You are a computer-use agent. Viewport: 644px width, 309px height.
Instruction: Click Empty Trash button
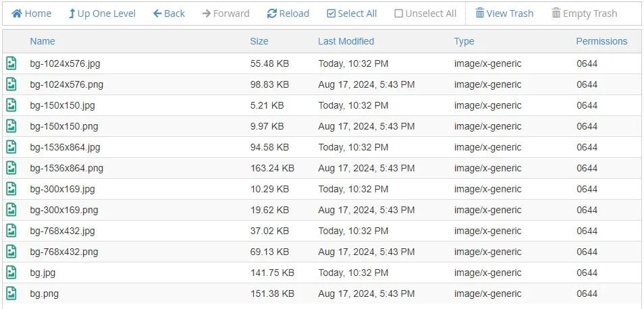pos(584,13)
